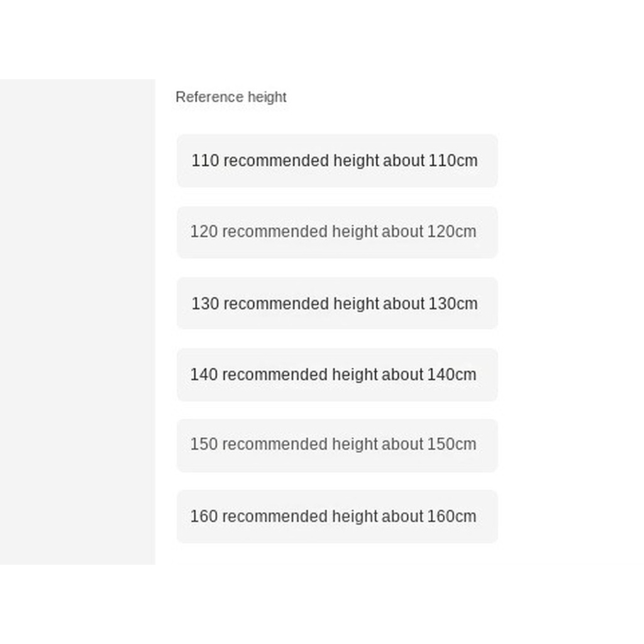Pick the 160 recommended height option
Screen dimensions: 644x644
tap(336, 516)
